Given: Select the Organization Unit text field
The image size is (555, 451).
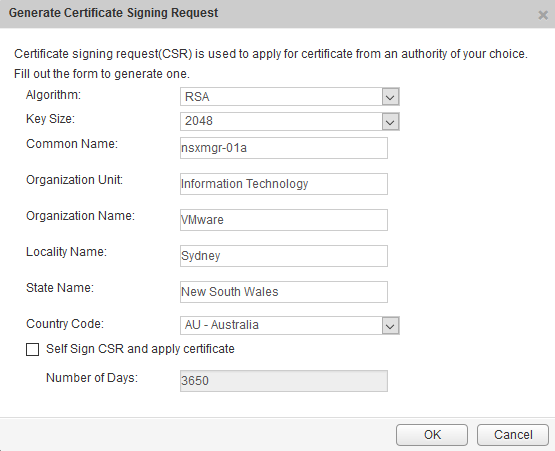Looking at the screenshot, I should 284,184.
